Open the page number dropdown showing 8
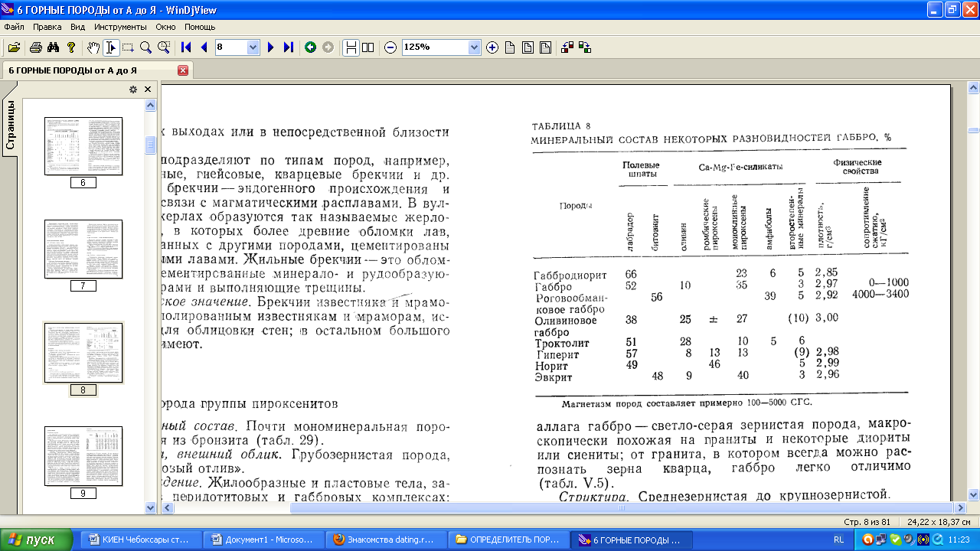 (253, 47)
